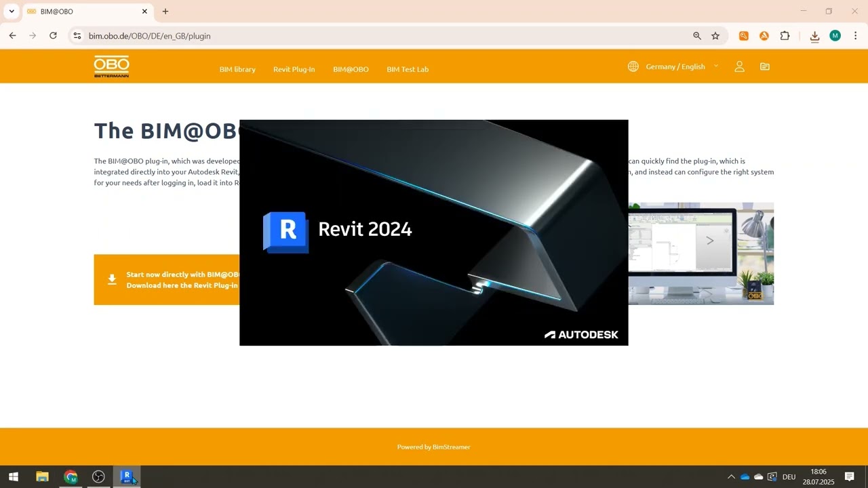Image resolution: width=868 pixels, height=488 pixels.
Task: Click the browser forward button
Action: tap(33, 36)
